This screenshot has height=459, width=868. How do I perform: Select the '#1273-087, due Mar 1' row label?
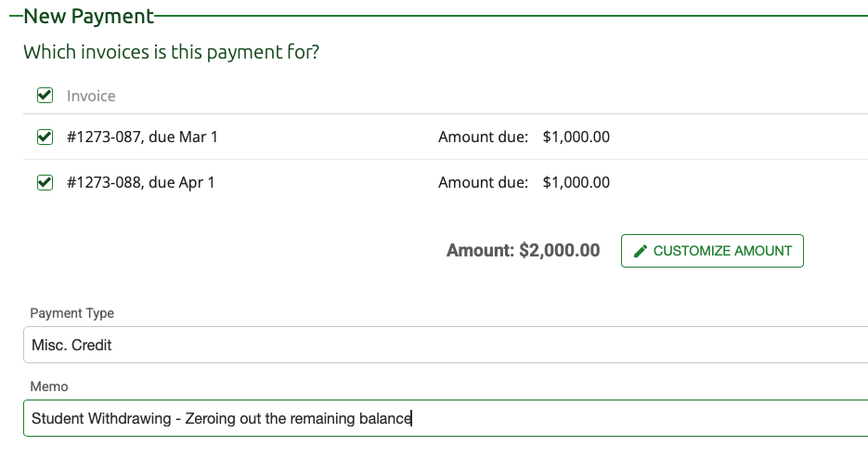click(x=142, y=138)
